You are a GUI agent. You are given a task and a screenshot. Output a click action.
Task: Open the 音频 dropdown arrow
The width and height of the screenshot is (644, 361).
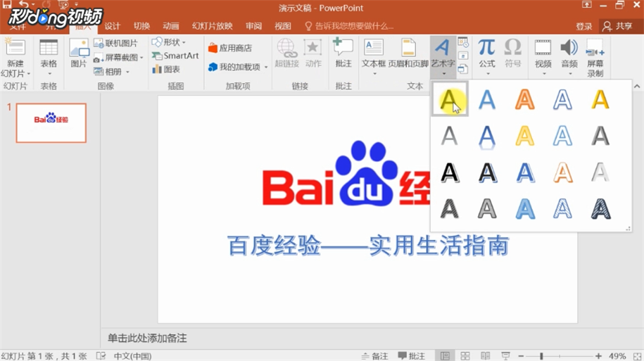tap(570, 74)
